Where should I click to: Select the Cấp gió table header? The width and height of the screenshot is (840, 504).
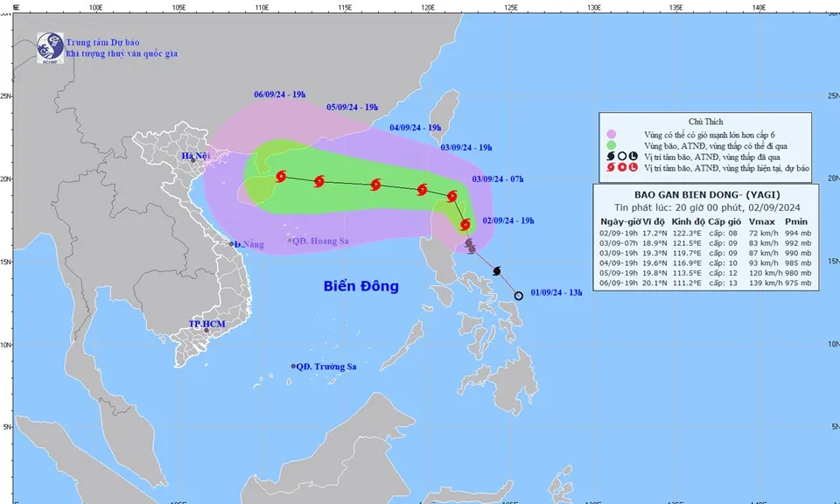[724, 221]
